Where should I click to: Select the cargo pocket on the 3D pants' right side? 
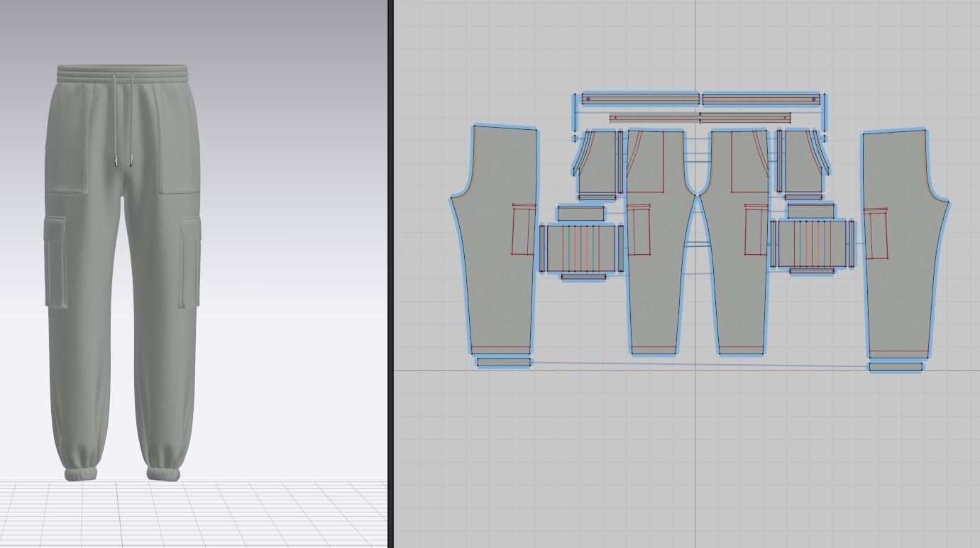click(189, 261)
